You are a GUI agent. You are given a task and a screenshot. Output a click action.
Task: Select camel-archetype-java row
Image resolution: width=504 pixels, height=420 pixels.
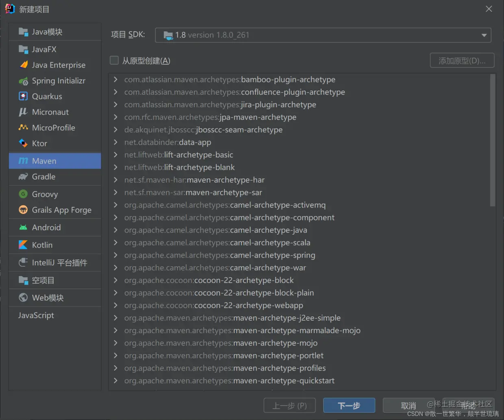299,230
